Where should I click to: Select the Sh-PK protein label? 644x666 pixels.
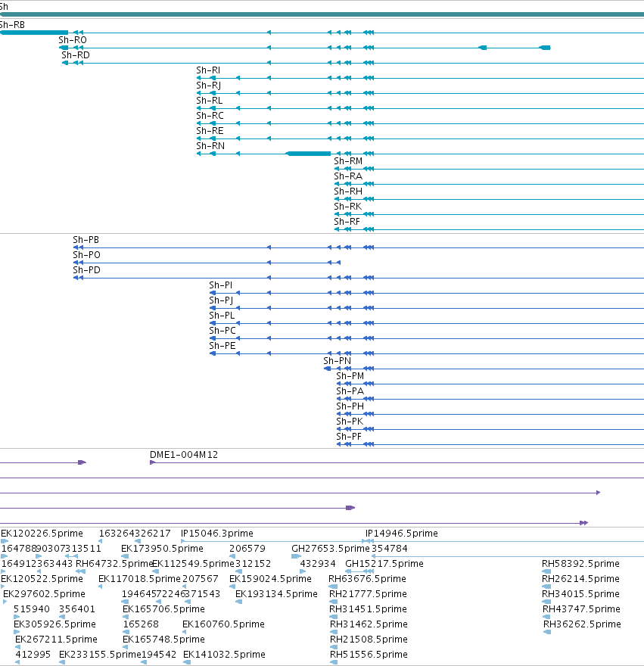pyautogui.click(x=350, y=422)
